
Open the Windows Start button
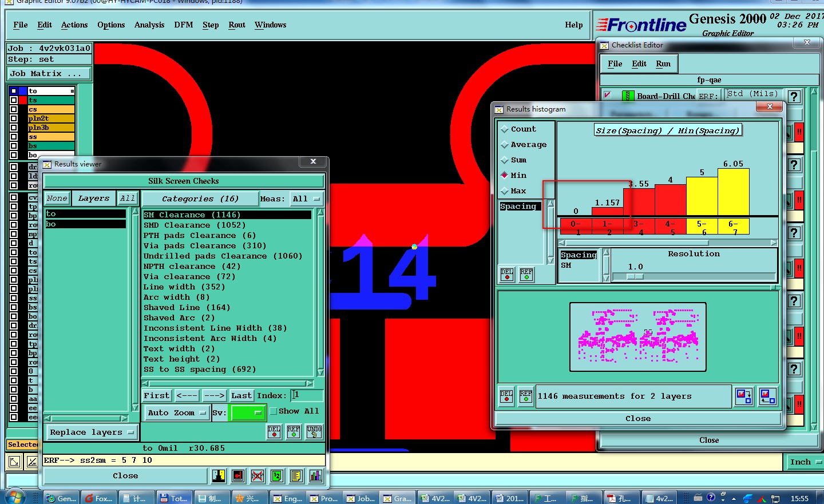tap(15, 497)
